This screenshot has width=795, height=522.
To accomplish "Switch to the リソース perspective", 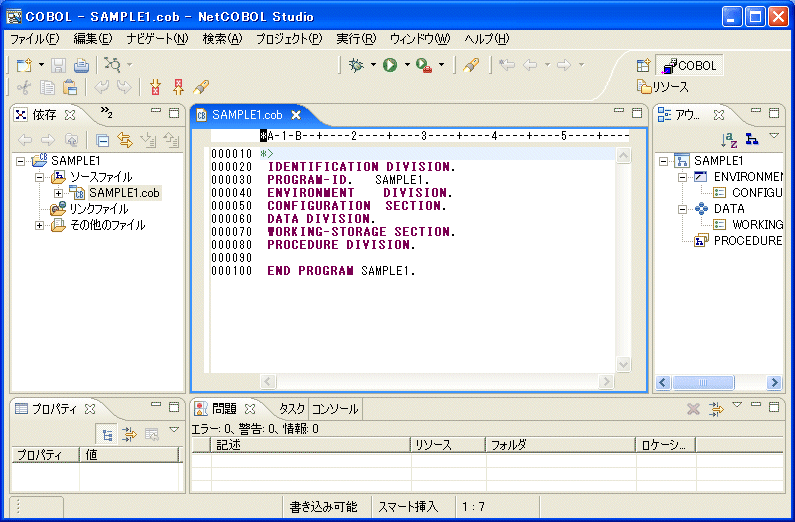I will coord(663,87).
